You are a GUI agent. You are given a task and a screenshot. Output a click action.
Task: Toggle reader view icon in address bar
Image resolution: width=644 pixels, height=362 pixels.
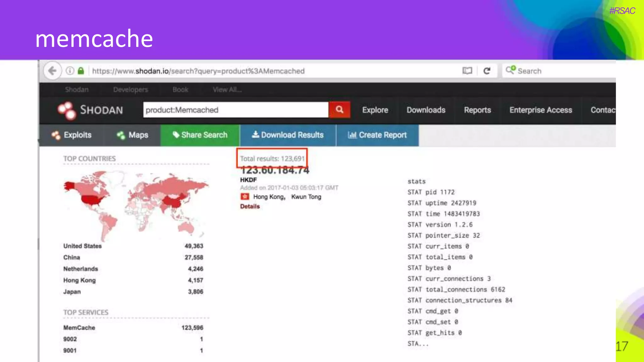(467, 71)
